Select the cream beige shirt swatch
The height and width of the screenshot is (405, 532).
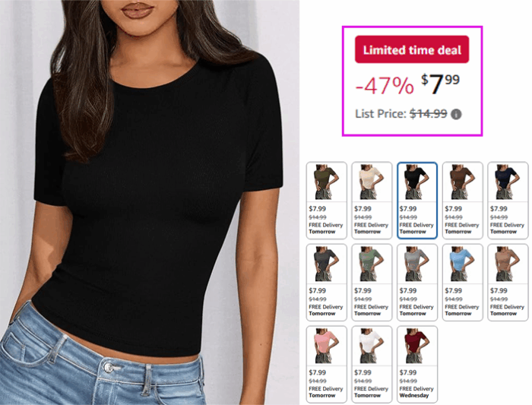point(372,201)
